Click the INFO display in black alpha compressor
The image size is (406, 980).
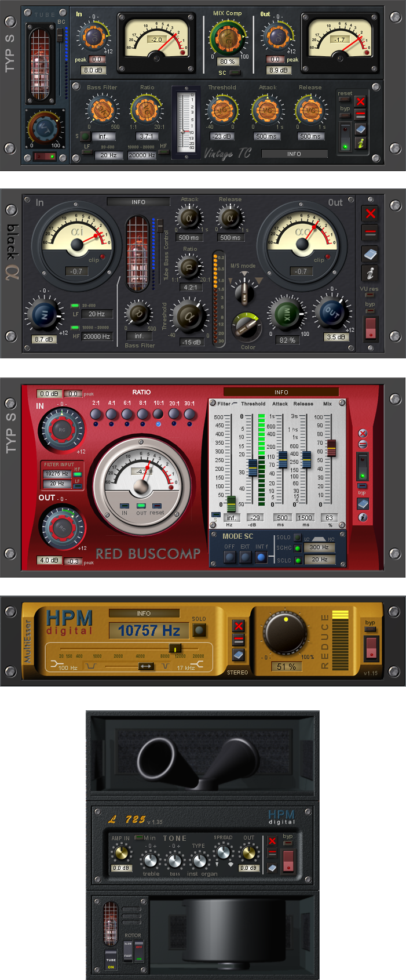138,202
